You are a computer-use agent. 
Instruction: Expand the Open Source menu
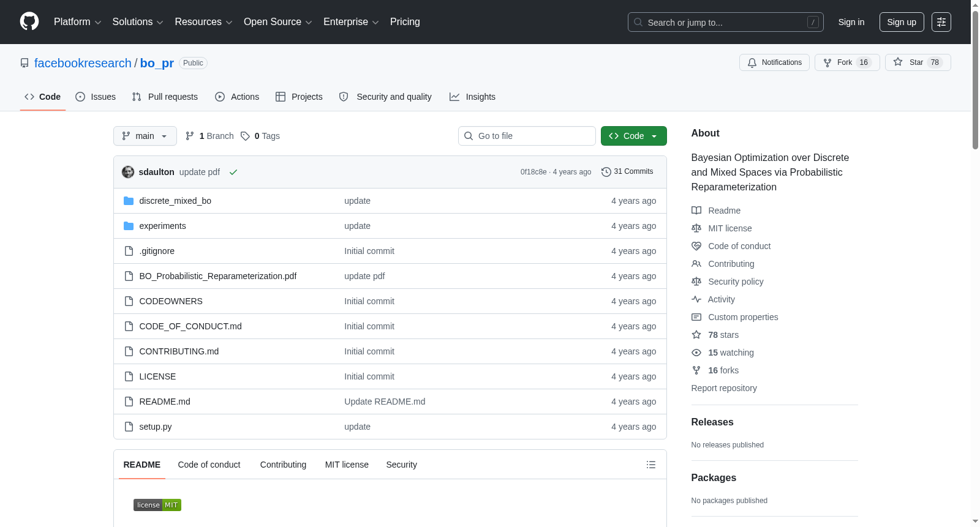278,22
